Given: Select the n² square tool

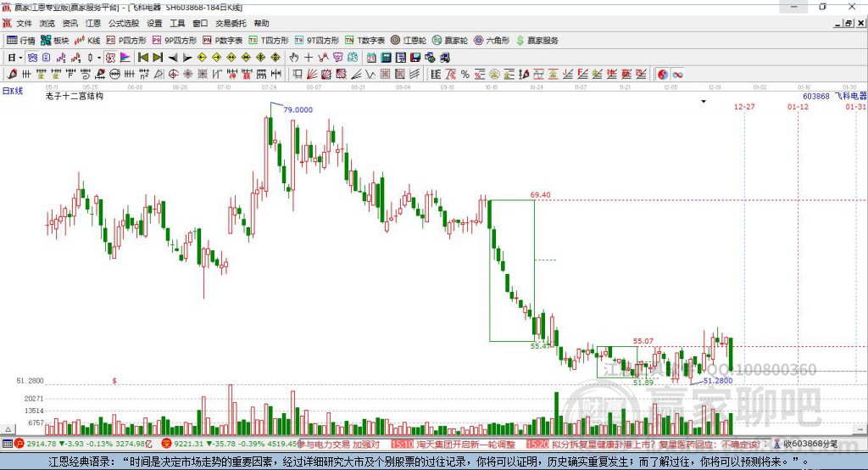Looking at the screenshot, I should pos(144,75).
